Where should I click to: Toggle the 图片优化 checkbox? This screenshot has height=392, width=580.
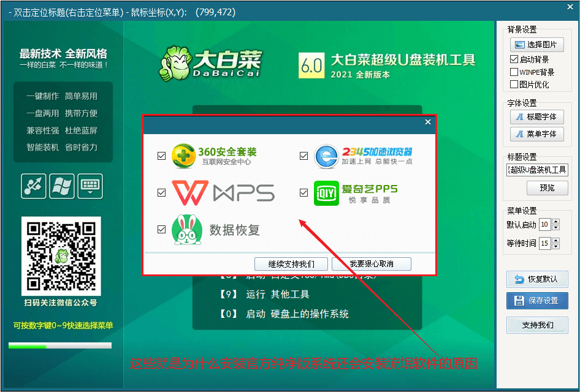point(514,85)
